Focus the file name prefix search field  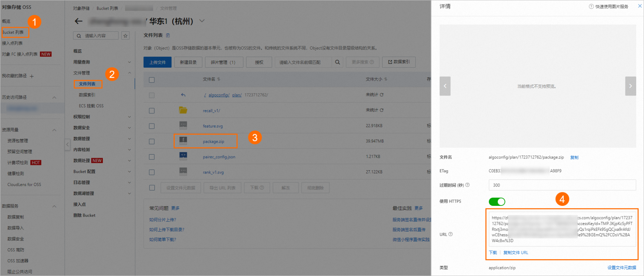point(303,62)
